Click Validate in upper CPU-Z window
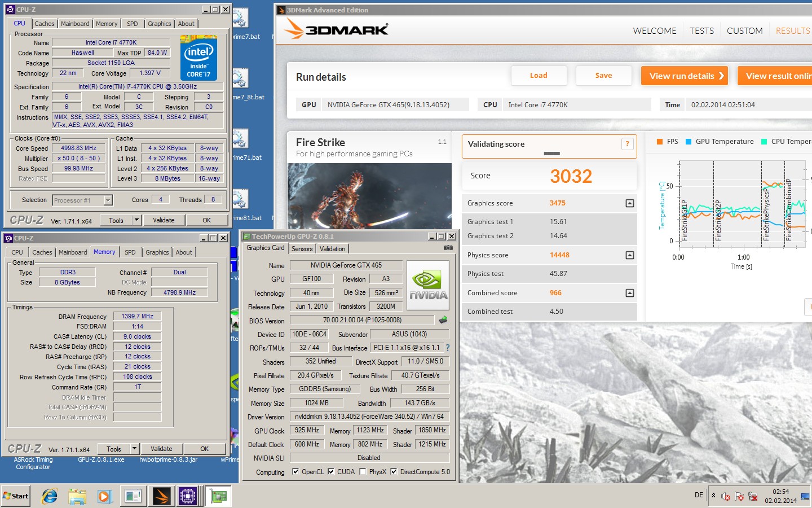 coord(164,220)
